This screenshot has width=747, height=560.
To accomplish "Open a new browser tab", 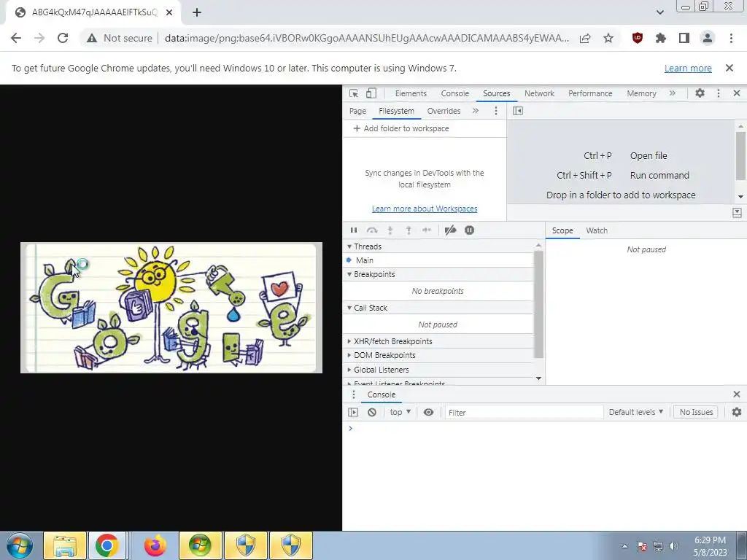I will [197, 13].
